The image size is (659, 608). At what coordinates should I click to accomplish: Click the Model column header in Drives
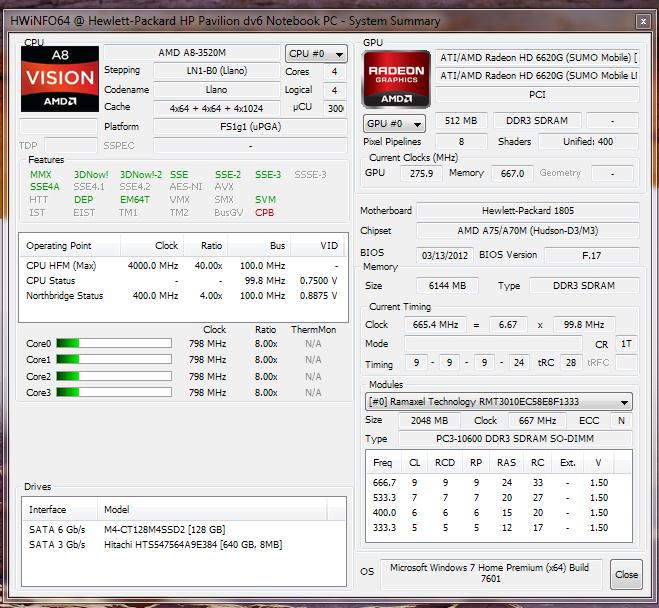(212, 510)
